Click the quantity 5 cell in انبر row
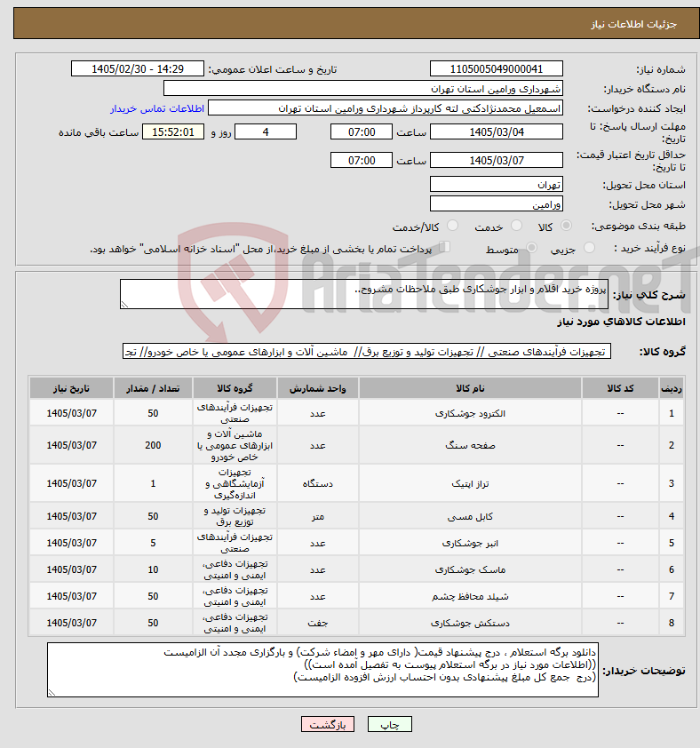 pyautogui.click(x=153, y=543)
